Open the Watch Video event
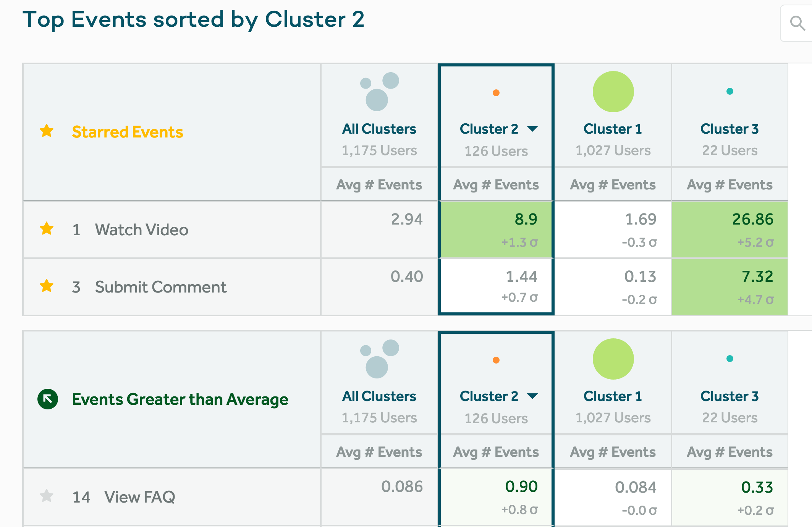The height and width of the screenshot is (527, 812). (x=141, y=230)
